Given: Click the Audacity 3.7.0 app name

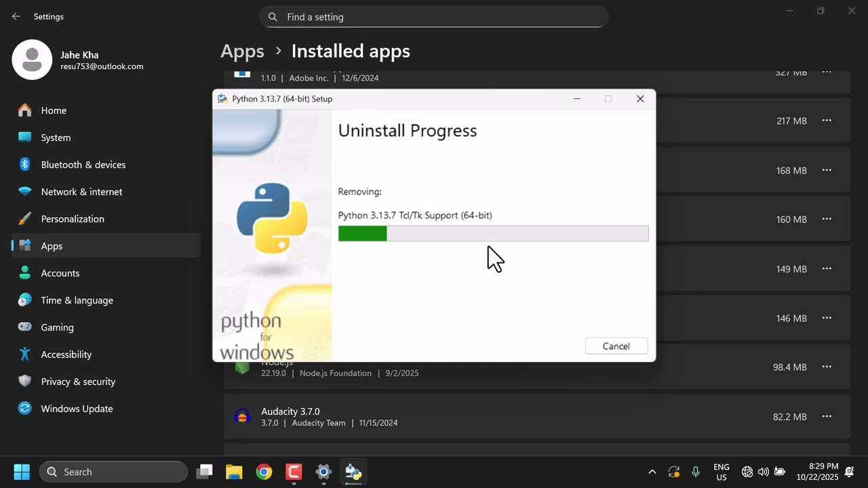Looking at the screenshot, I should pos(290,411).
